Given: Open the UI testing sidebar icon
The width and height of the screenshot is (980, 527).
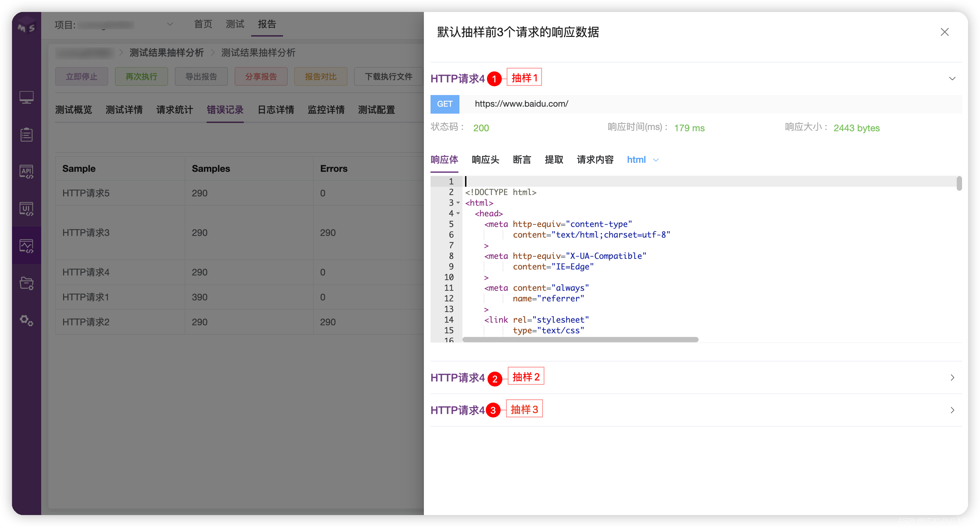Looking at the screenshot, I should pos(26,209).
